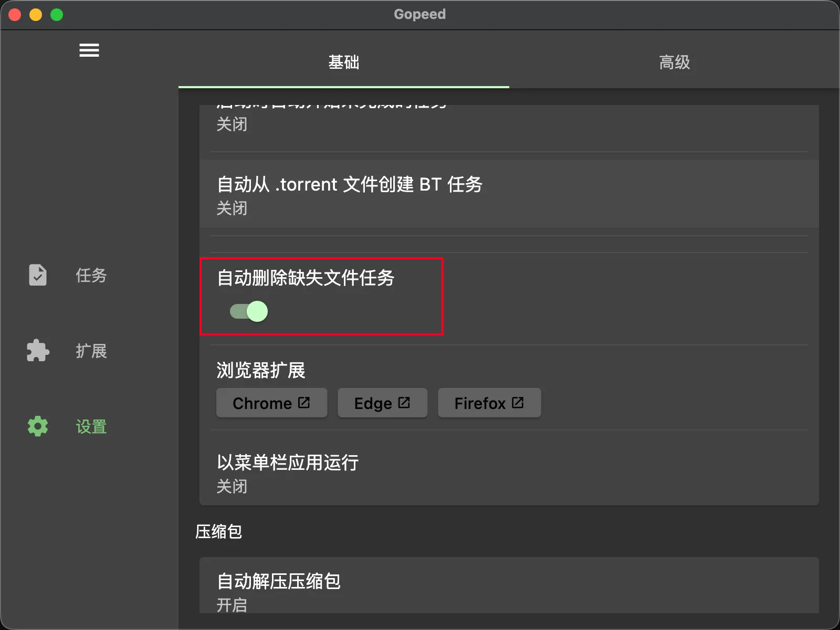Select the 基础 tab
Screen dimensions: 840x630
coord(343,62)
